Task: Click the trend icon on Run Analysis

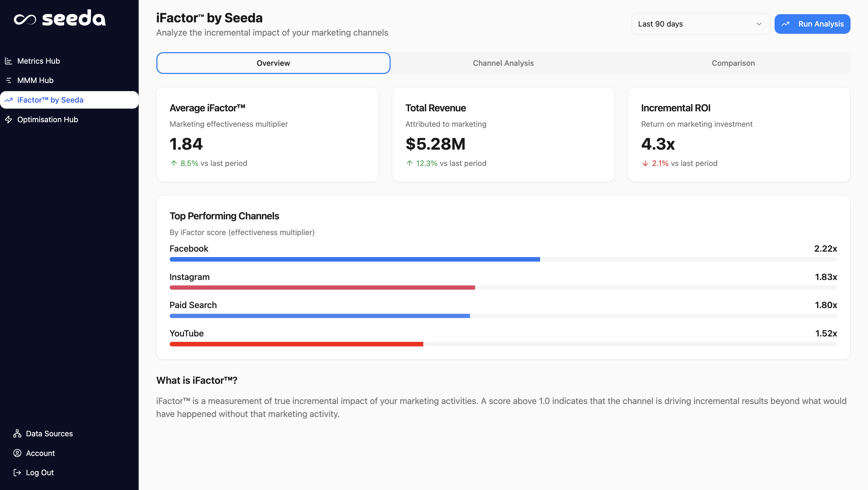Action: coord(785,24)
